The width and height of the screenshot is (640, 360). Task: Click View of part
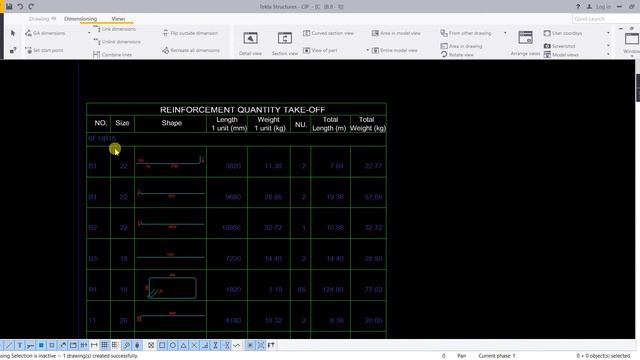click(320, 50)
